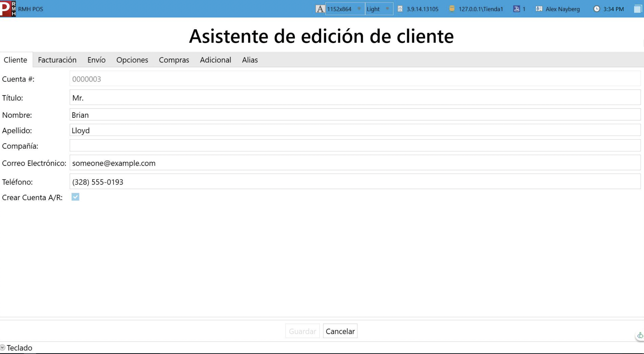
Task: Switch to the Facturación tab
Action: (x=57, y=60)
